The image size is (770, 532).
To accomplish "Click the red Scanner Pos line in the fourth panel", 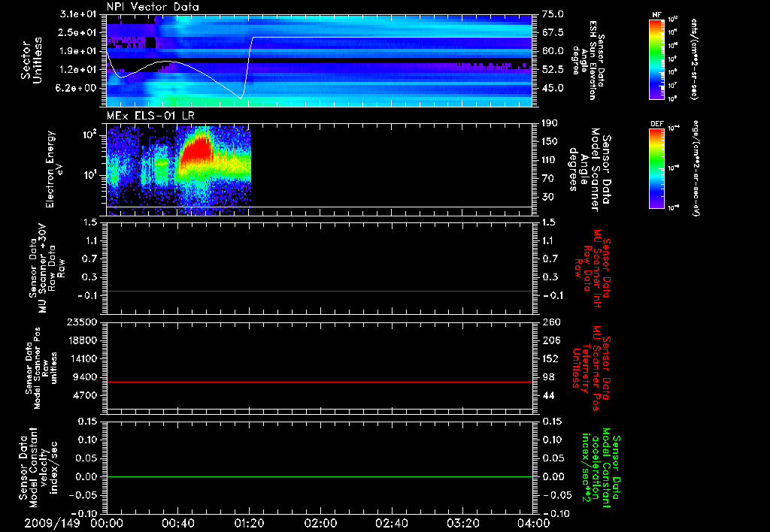I will click(319, 382).
